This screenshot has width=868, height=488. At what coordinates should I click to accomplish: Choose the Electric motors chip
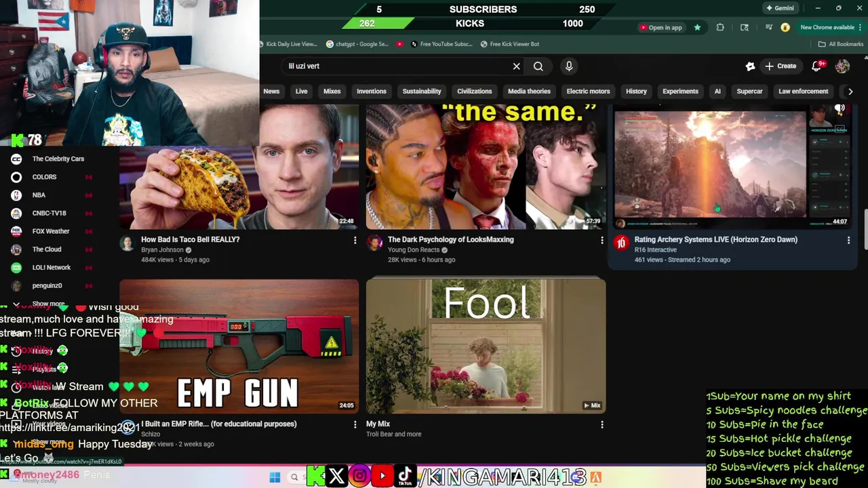click(588, 91)
